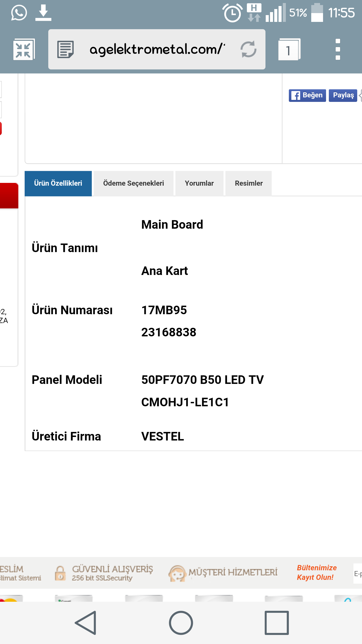Tap the Güvenli Alışveriş padlock icon
Image resolution: width=362 pixels, height=644 pixels.
click(60, 573)
